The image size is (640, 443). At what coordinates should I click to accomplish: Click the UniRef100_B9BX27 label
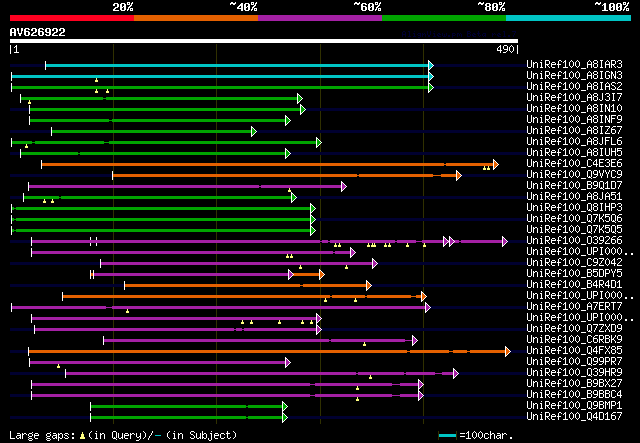[x=574, y=384]
